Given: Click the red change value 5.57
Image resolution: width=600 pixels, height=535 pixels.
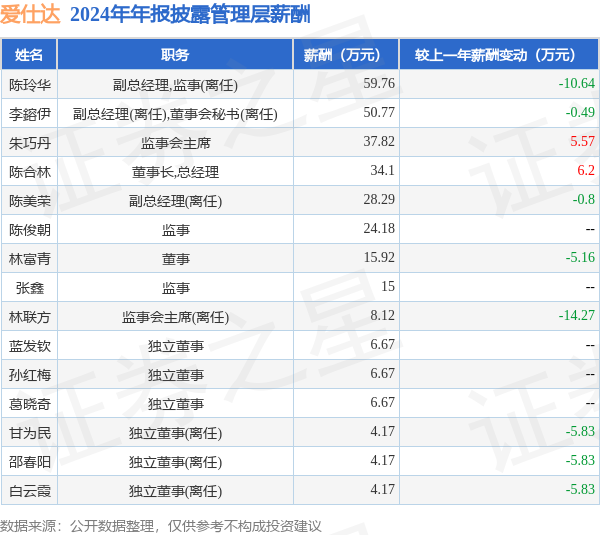Looking at the screenshot, I should [582, 141].
